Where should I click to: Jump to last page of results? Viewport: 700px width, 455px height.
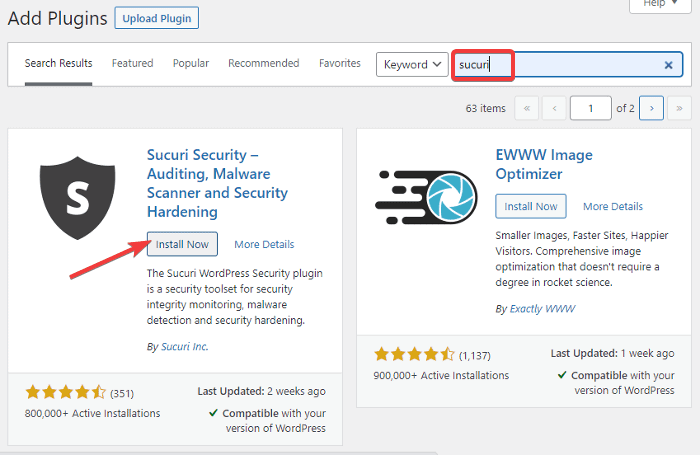click(679, 108)
